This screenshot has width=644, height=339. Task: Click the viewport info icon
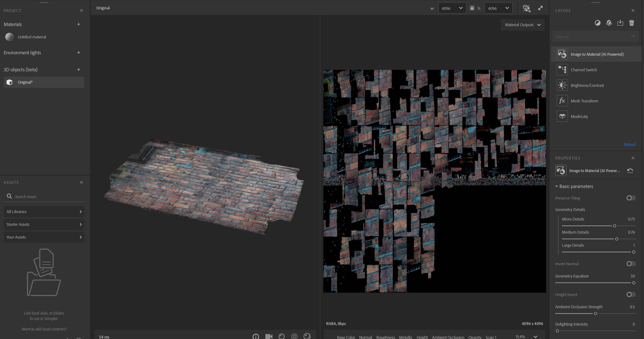(255, 336)
